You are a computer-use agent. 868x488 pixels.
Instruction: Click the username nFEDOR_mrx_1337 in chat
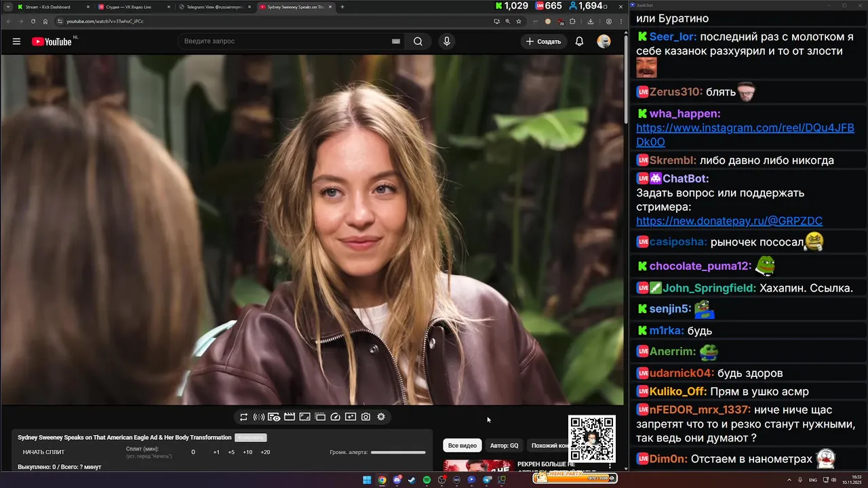point(699,409)
